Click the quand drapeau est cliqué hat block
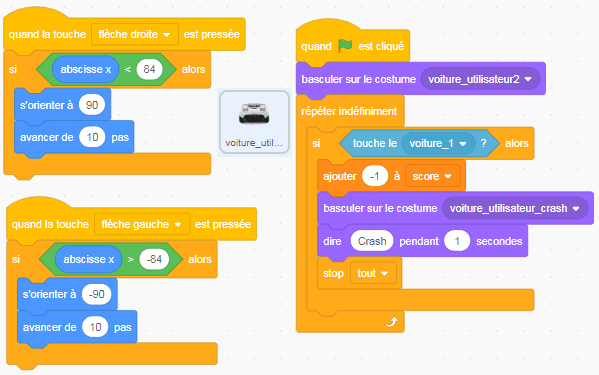This screenshot has height=375, width=599. (353, 43)
